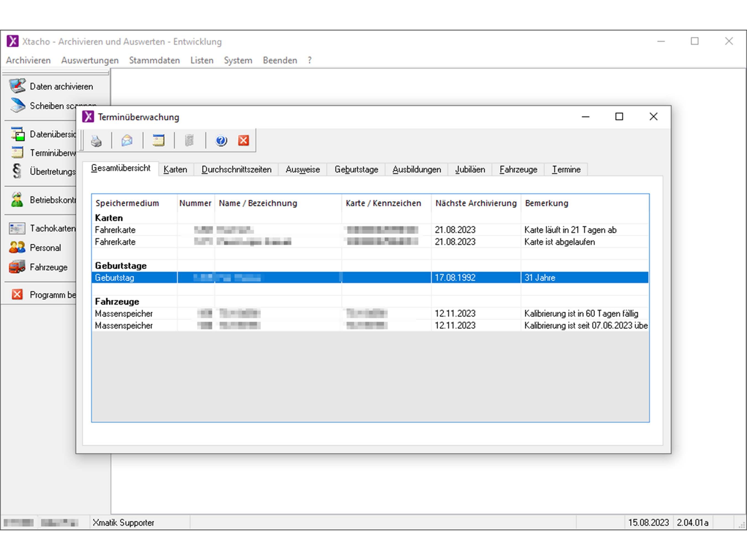Click the Beenden menu item
Image resolution: width=747 pixels, height=560 pixels.
pos(280,61)
